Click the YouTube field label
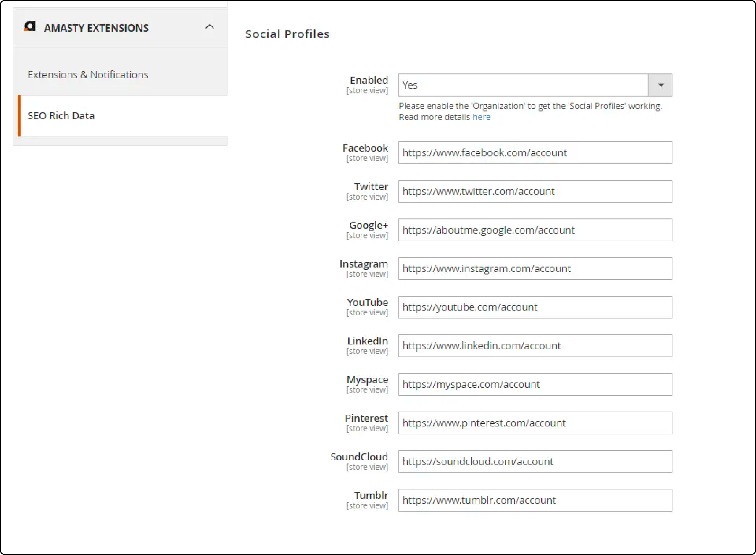Screen dimensions: 756x555 (368, 302)
